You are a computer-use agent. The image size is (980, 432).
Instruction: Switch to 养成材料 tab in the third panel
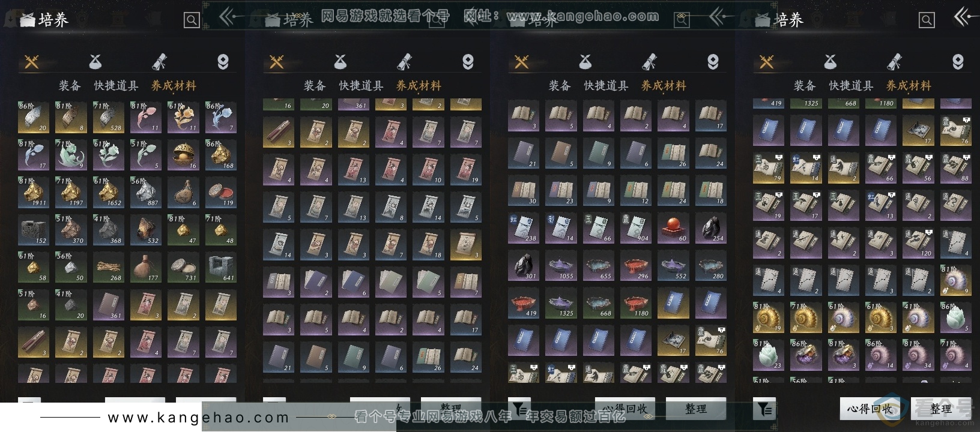point(664,86)
